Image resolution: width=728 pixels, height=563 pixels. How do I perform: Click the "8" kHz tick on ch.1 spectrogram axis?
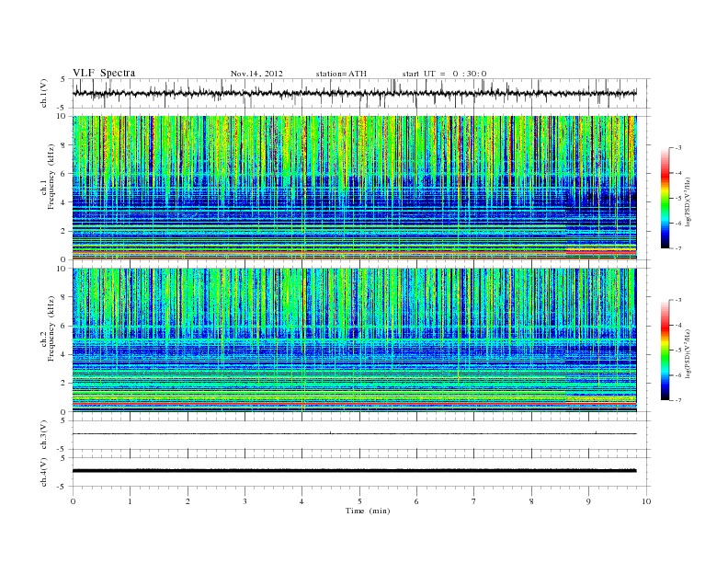pyautogui.click(x=63, y=145)
